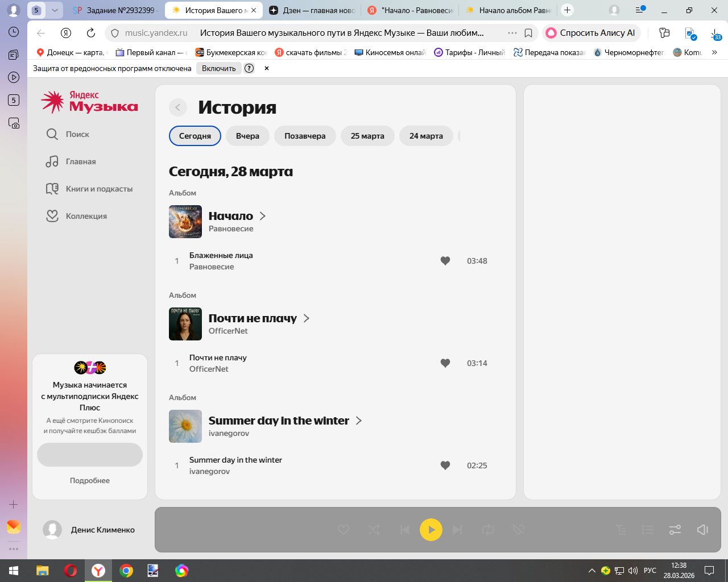Go back using the arrow beside История
728x582 pixels.
click(178, 107)
